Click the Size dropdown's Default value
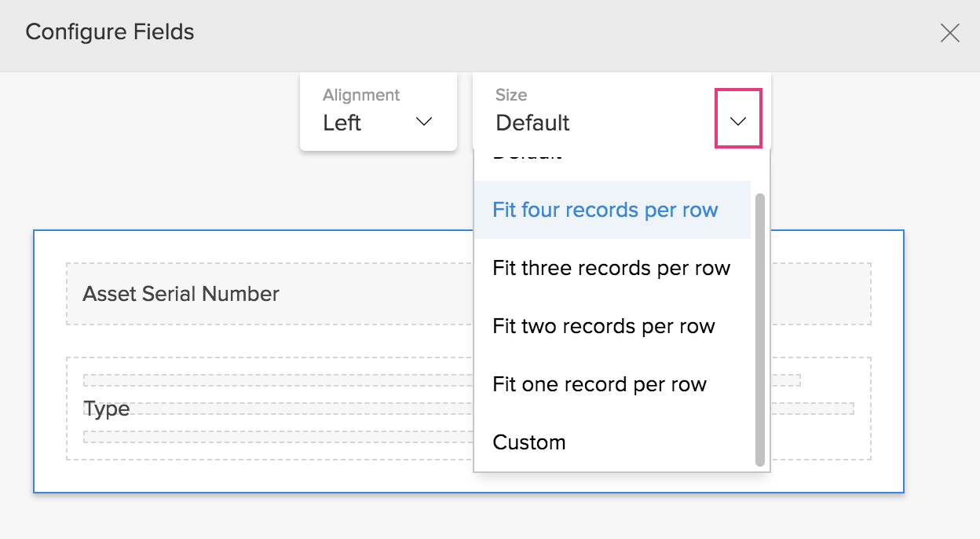The image size is (980, 539). coord(532,123)
